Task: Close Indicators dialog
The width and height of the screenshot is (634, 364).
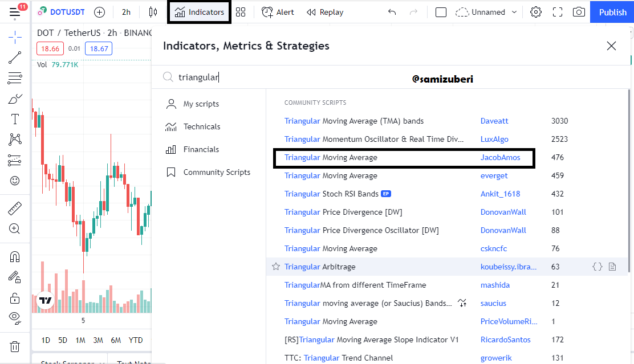Action: pos(611,46)
